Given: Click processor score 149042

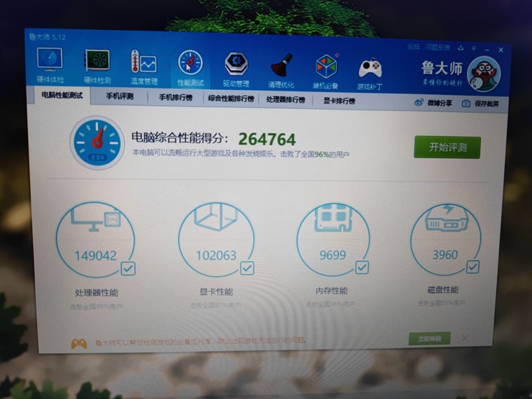Looking at the screenshot, I should (x=95, y=256).
